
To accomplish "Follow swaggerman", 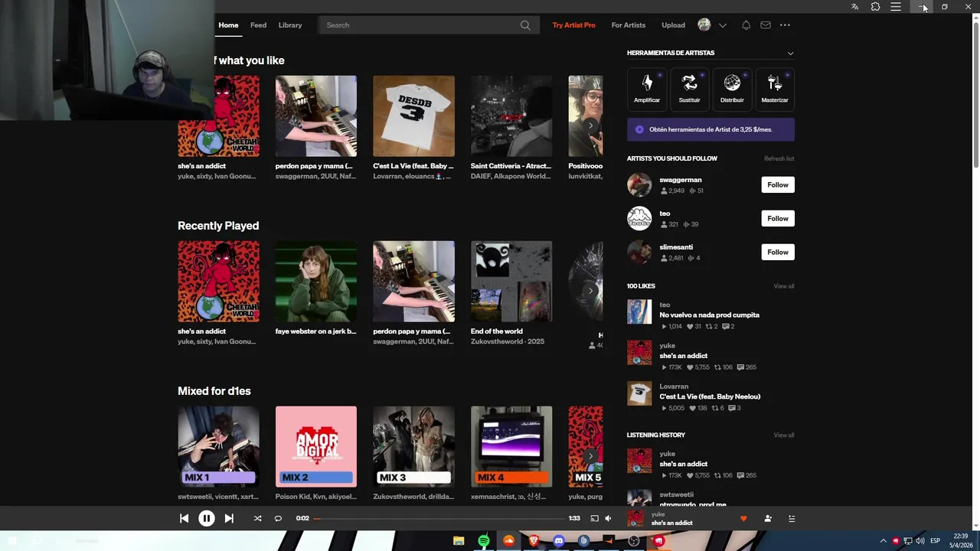I will coord(778,184).
